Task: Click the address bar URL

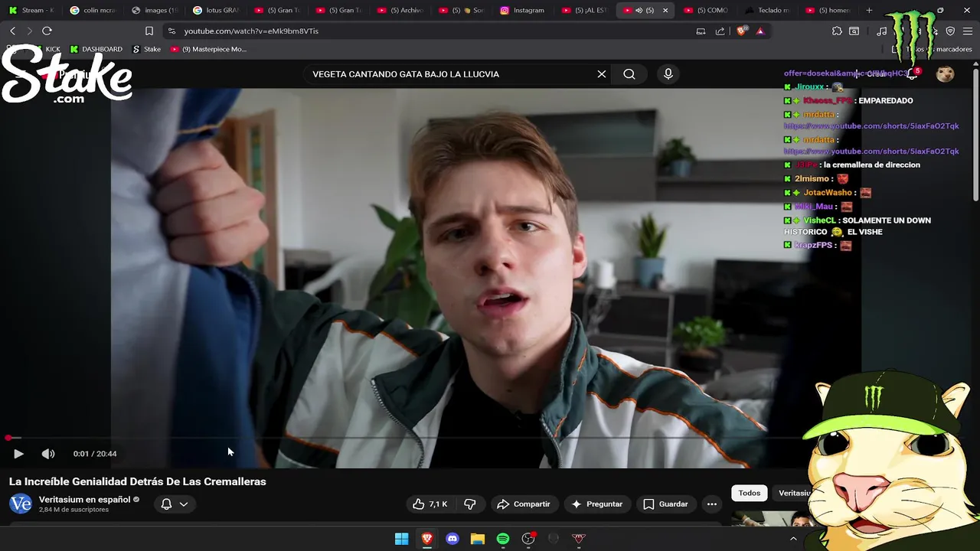Action: (251, 31)
